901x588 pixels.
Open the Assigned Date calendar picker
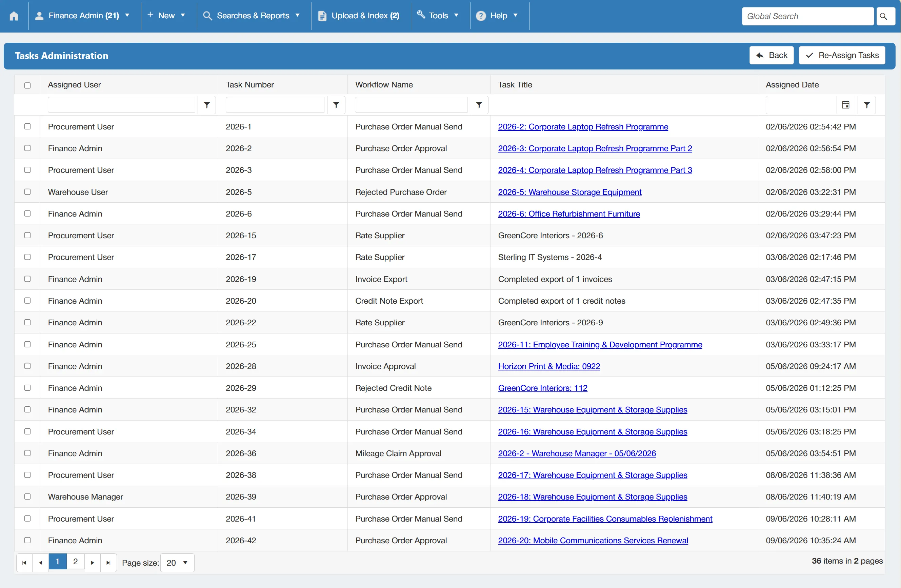coord(846,105)
